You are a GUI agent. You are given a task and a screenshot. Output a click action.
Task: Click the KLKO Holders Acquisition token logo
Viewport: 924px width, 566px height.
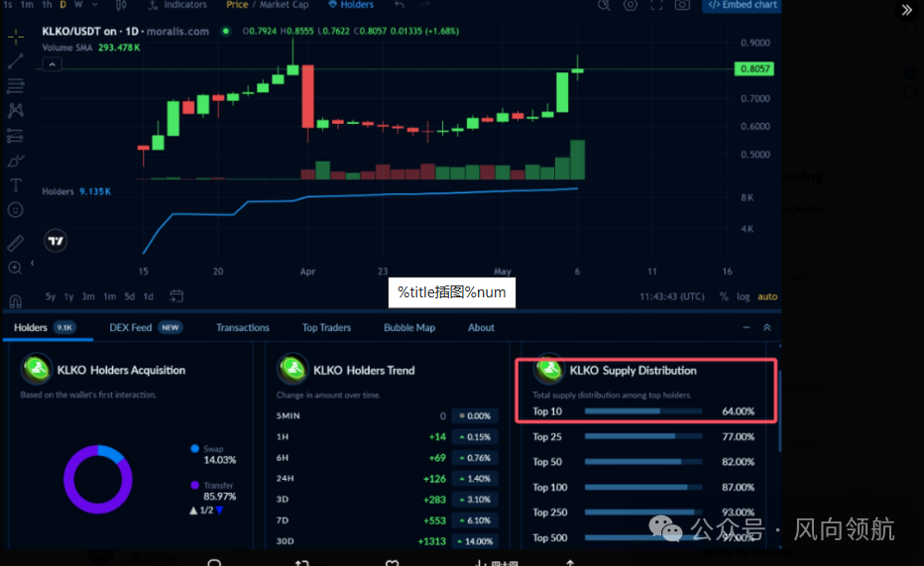pos(37,369)
